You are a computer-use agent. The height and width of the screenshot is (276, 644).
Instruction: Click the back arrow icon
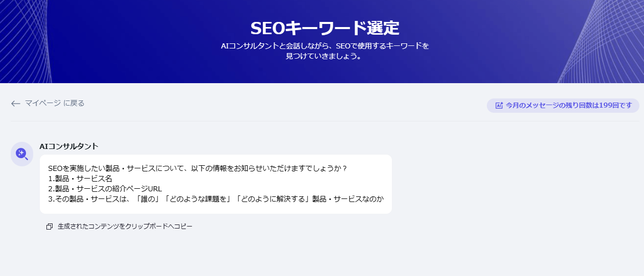pyautogui.click(x=15, y=104)
